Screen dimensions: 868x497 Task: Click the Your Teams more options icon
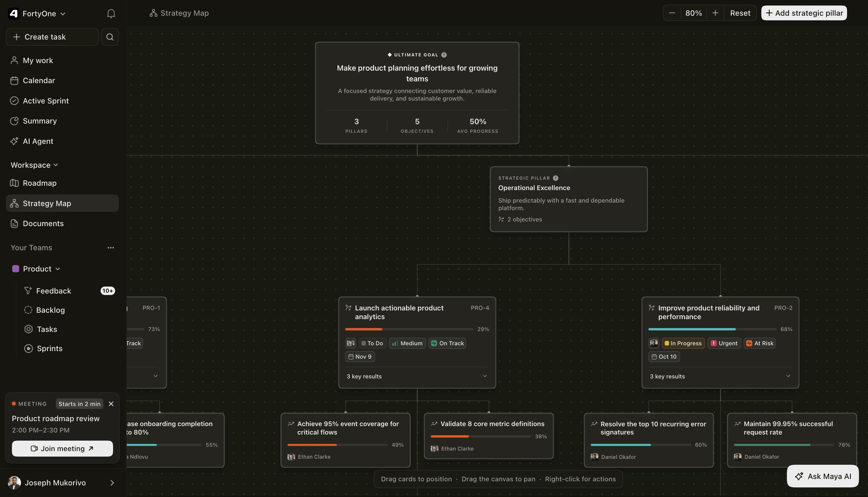(110, 247)
